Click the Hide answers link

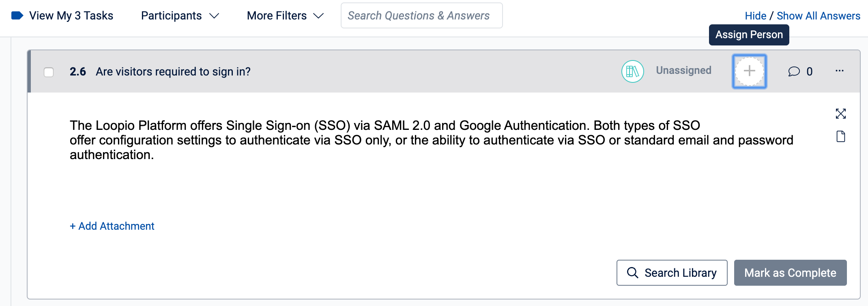click(755, 16)
